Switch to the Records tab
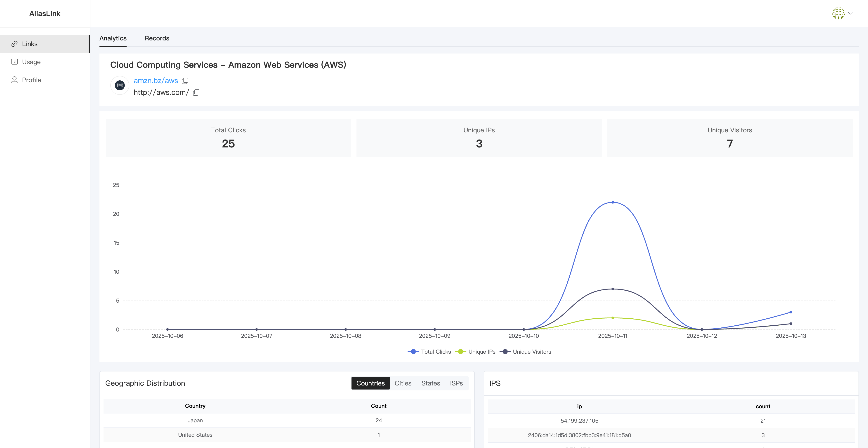 click(x=157, y=38)
